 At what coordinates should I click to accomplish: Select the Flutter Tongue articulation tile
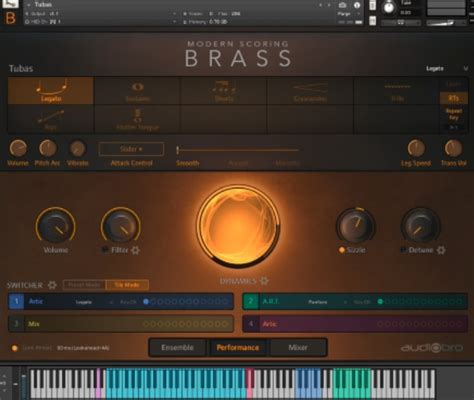click(137, 119)
